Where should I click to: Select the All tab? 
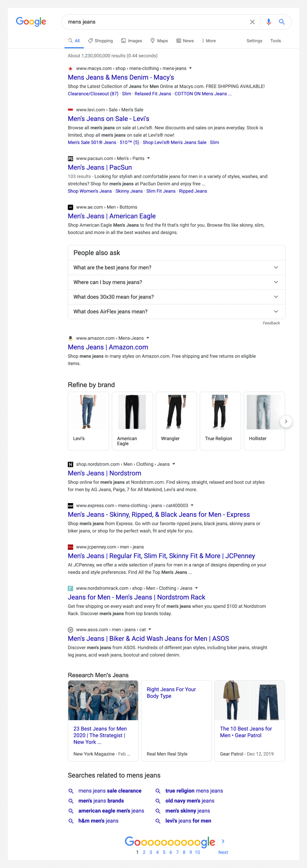tap(74, 41)
